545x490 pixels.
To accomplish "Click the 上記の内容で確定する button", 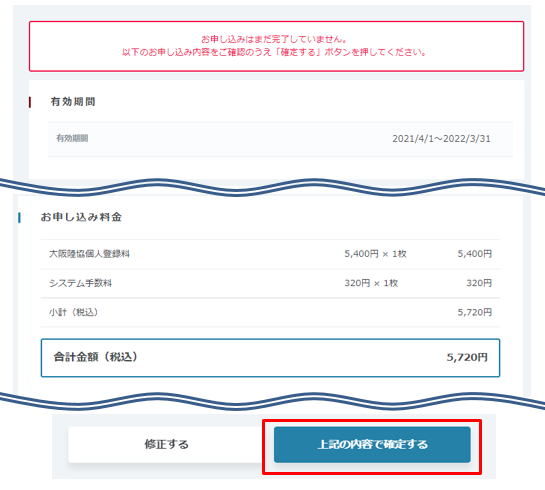I will pyautogui.click(x=372, y=444).
